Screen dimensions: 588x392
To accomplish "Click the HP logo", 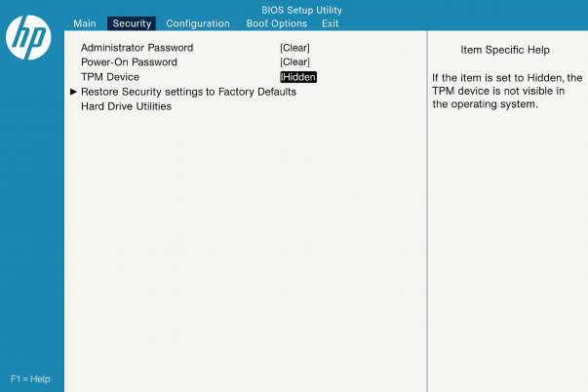I will click(x=28, y=37).
